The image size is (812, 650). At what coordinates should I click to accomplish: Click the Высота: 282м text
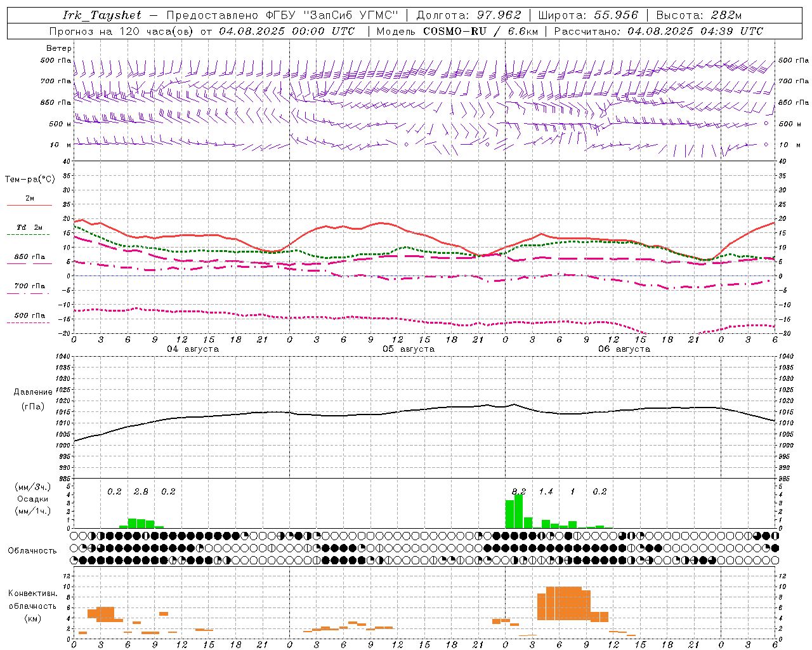point(698,15)
